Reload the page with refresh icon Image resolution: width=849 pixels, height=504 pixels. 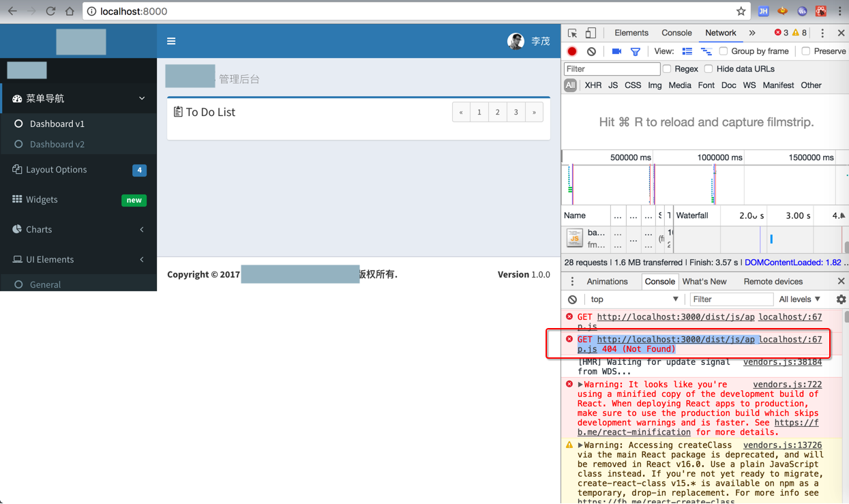(x=50, y=11)
